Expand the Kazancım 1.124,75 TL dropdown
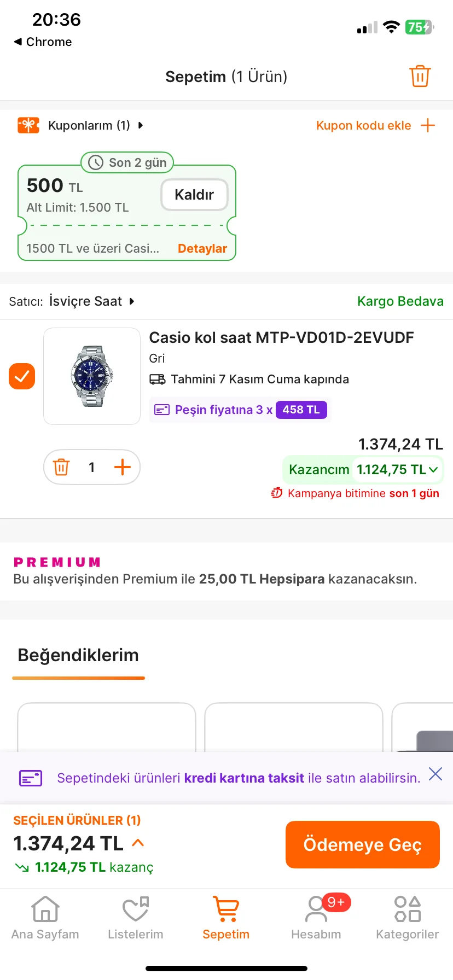Viewport: 453px width, 980px height. coord(433,470)
